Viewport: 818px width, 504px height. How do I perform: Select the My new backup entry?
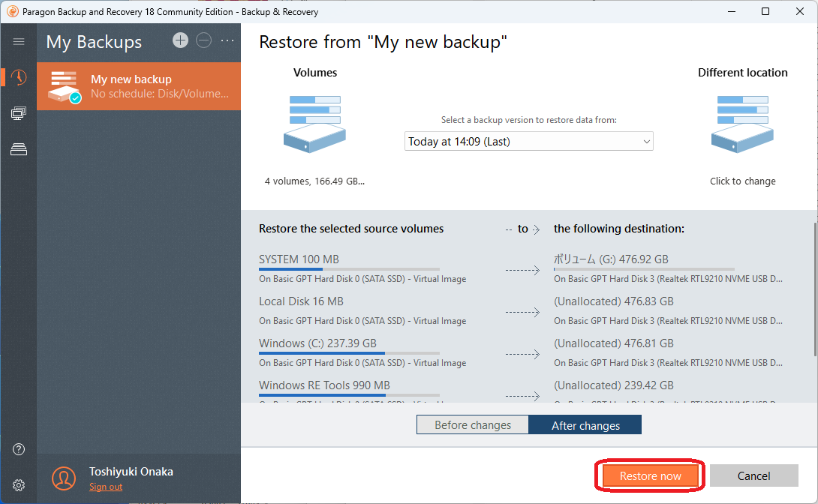[x=139, y=86]
